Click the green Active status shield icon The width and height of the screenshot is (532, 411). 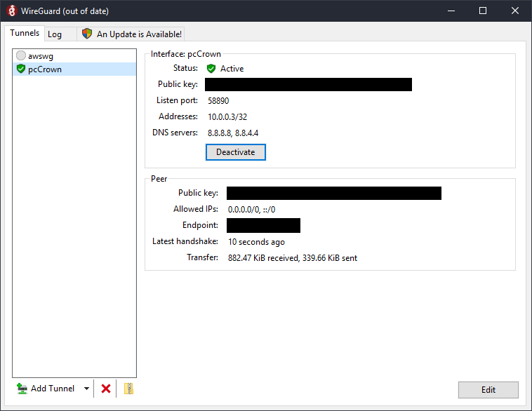click(x=211, y=69)
